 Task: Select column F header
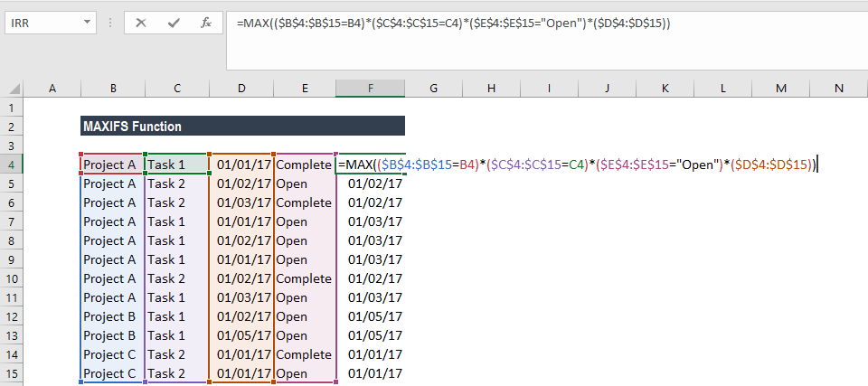tap(370, 88)
